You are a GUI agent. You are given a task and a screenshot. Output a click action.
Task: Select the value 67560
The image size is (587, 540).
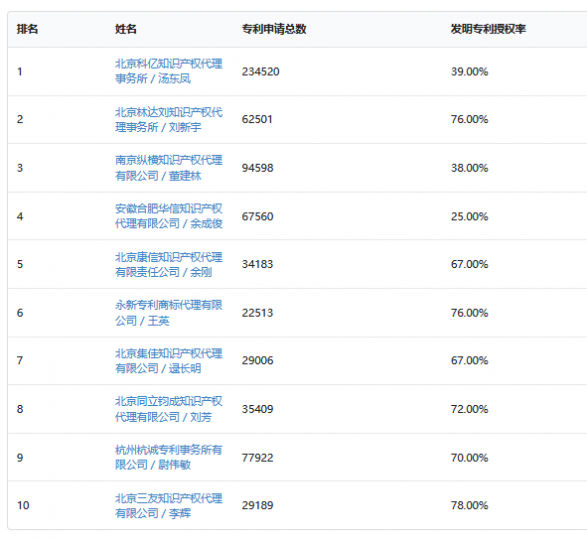pos(258,216)
